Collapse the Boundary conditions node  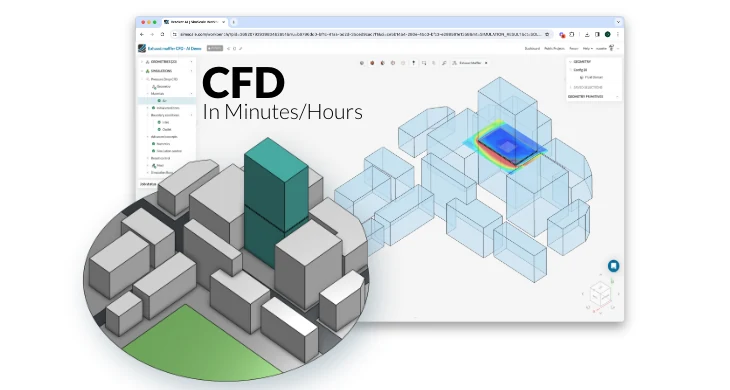[148, 115]
